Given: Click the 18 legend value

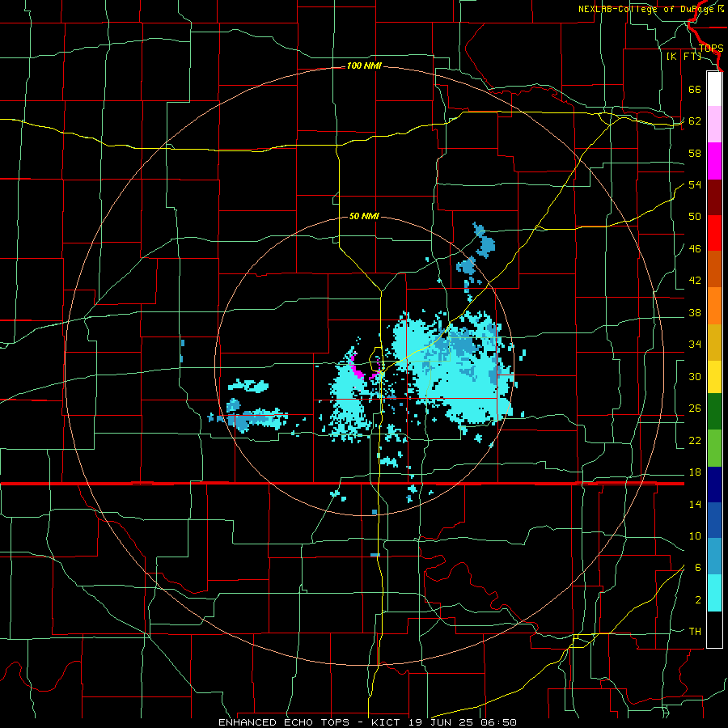Looking at the screenshot, I should (695, 472).
